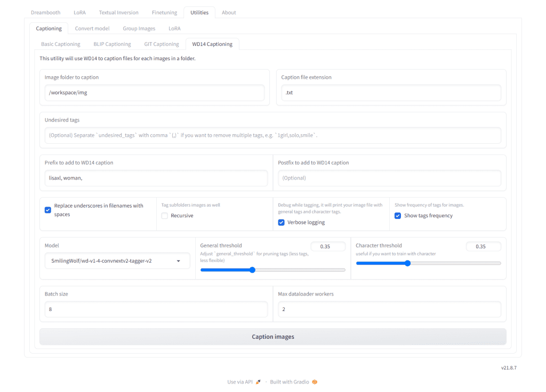This screenshot has height=392, width=546.
Task: Click the Character threshold slider handle
Action: tap(408, 263)
